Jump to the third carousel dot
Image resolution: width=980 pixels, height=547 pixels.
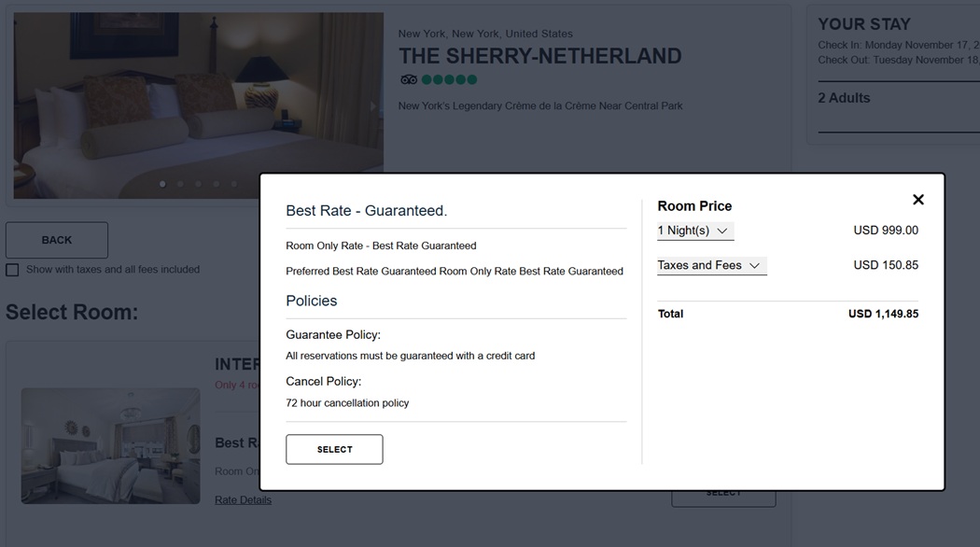pyautogui.click(x=198, y=184)
